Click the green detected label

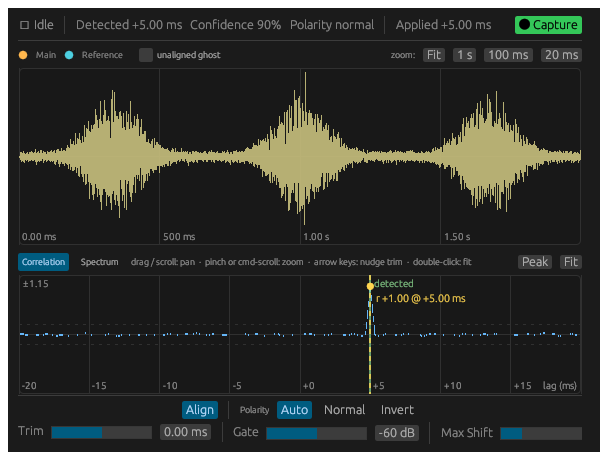coord(394,284)
